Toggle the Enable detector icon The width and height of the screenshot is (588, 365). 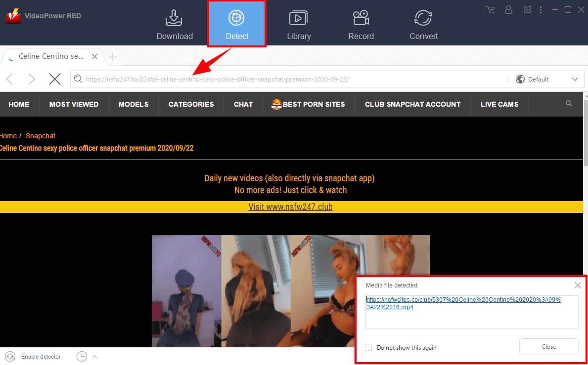pos(10,357)
